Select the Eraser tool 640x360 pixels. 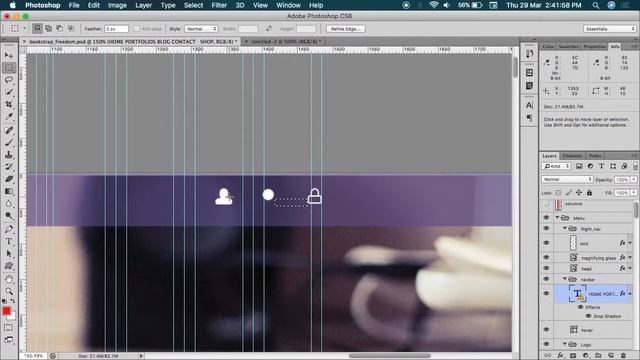(x=9, y=179)
